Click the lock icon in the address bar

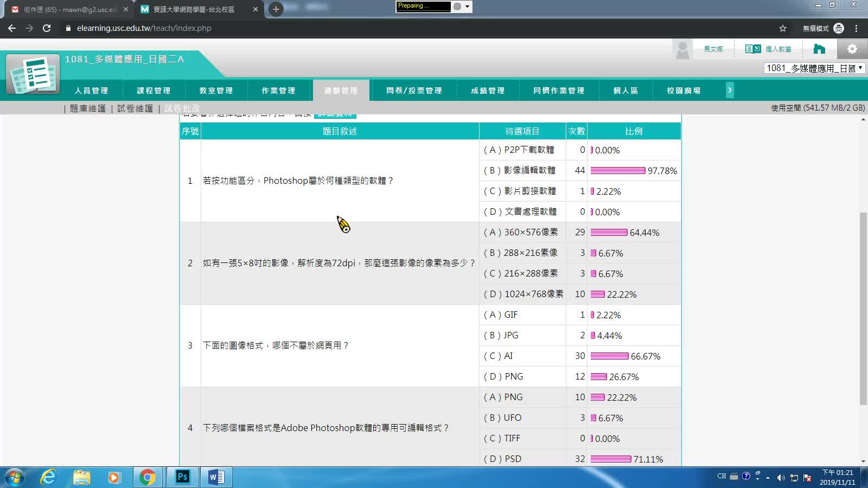[x=68, y=28]
